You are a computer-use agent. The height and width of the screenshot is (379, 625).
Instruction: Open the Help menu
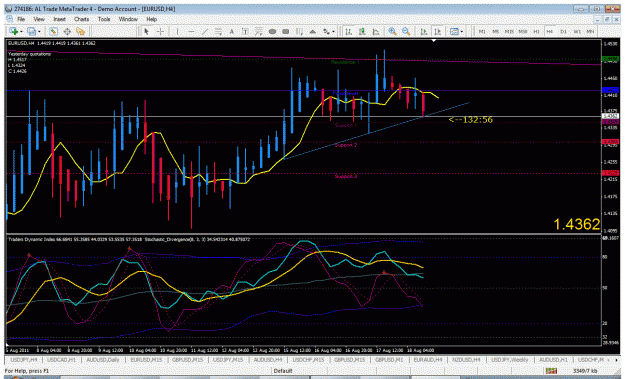click(x=151, y=19)
